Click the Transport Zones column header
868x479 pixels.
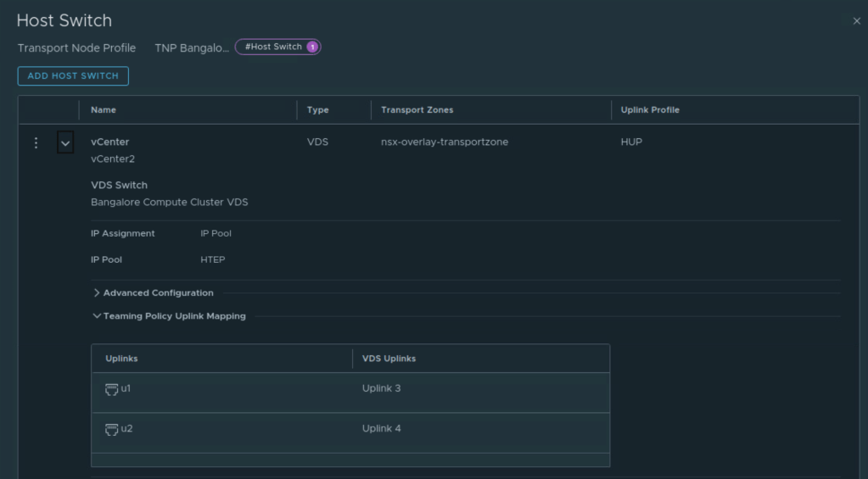tap(417, 110)
